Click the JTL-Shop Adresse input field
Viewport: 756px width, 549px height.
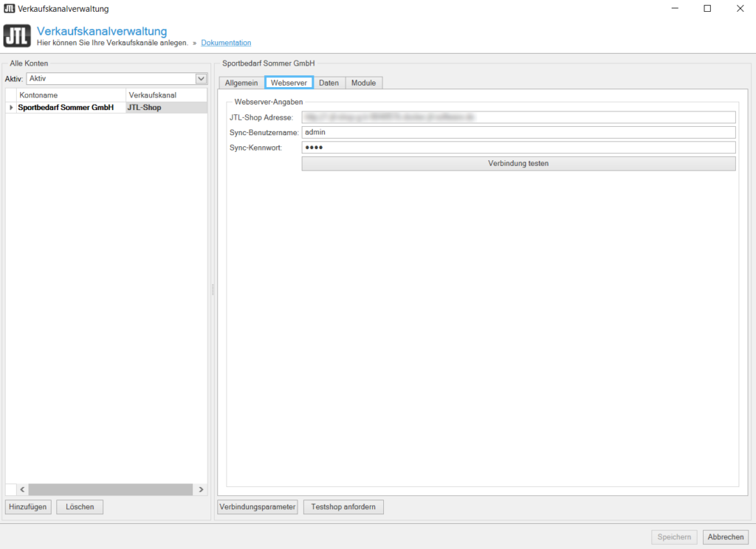[x=518, y=117]
